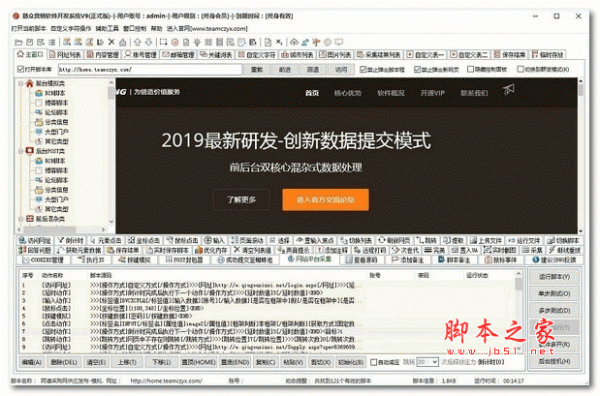This screenshot has height=396, width=600.
Task: Click the lightbulb icon in top toolbar
Action: pos(197,42)
